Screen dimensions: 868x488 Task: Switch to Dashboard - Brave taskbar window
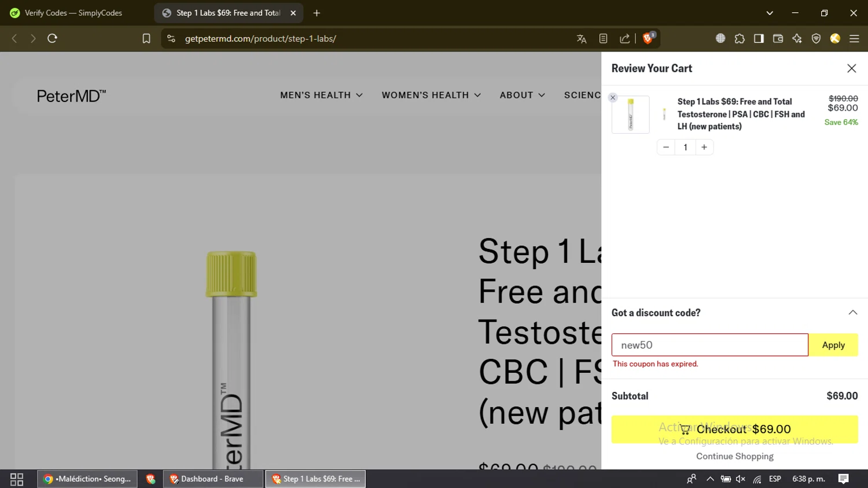[x=213, y=479]
